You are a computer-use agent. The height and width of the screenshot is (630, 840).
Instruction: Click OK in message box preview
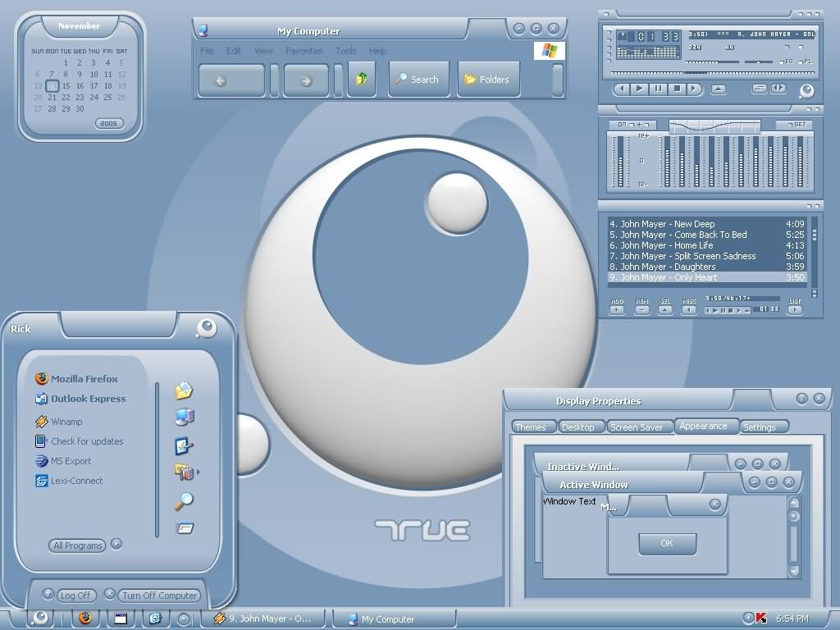667,543
